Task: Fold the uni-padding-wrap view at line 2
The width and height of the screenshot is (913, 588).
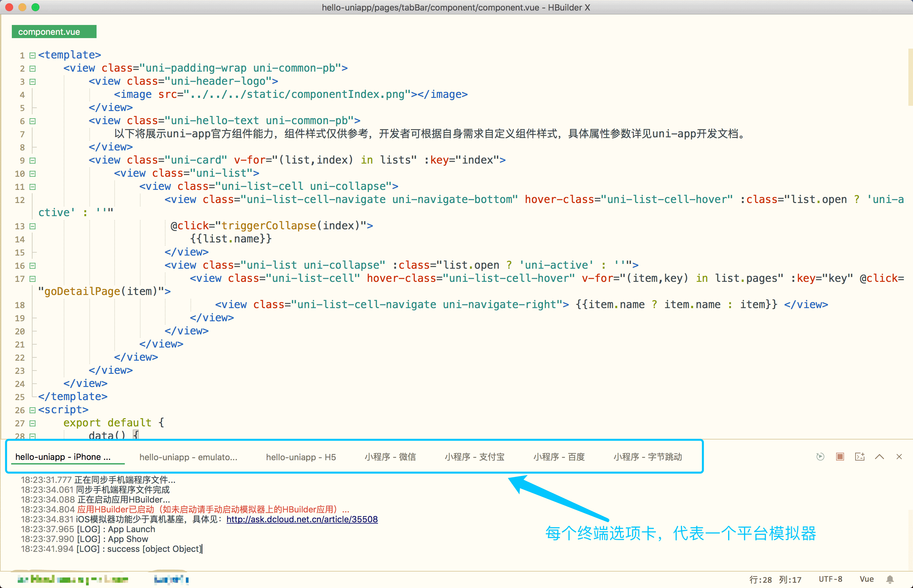Action: 33,69
